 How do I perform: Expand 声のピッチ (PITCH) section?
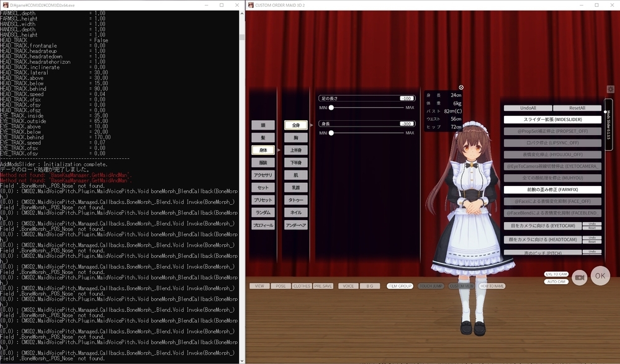pos(542,252)
